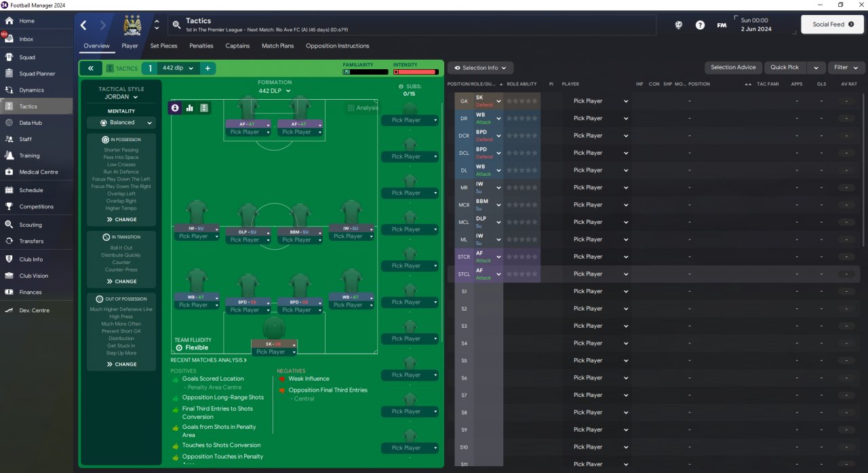
Task: Open the Balanced mentality dropdown
Action: (x=121, y=123)
